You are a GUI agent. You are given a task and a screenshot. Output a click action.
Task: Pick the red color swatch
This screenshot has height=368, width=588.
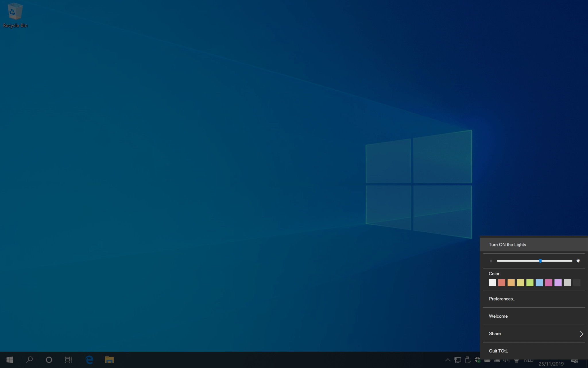501,283
